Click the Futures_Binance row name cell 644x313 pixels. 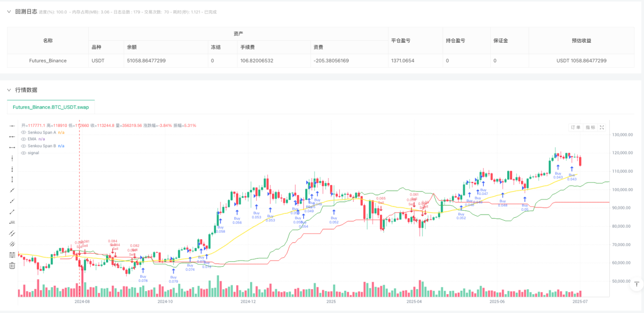(48, 61)
